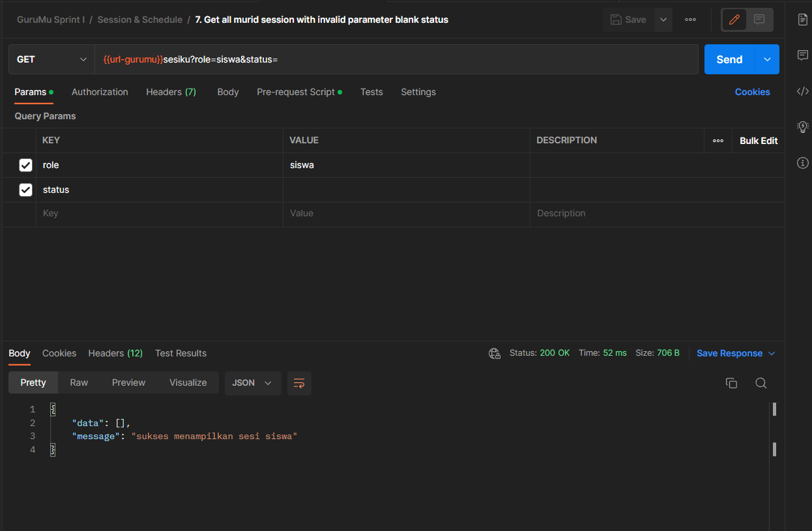This screenshot has width=812, height=531.
Task: Click the lightbulb Pookie icon in sidebar
Action: tap(802, 126)
